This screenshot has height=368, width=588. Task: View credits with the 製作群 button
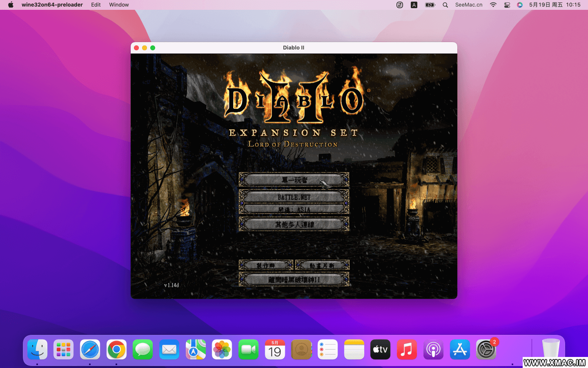(266, 265)
